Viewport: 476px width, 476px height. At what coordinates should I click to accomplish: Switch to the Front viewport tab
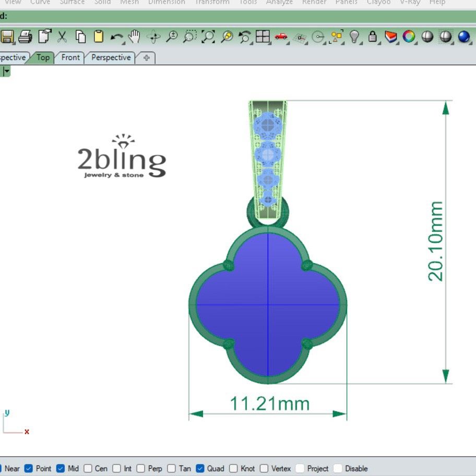[x=70, y=57]
